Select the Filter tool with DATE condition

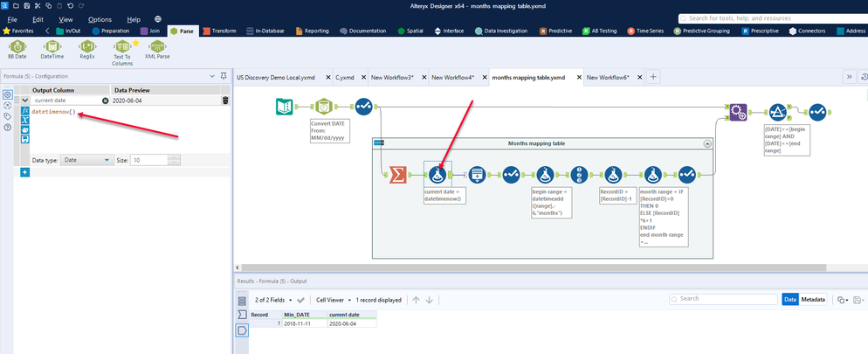(x=778, y=113)
